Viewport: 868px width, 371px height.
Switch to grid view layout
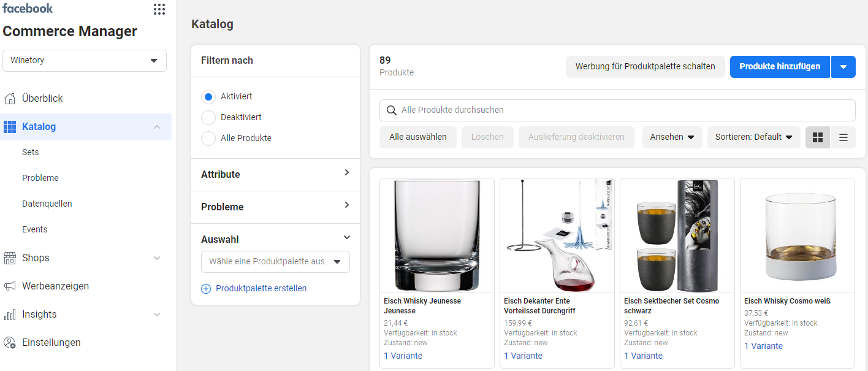[x=818, y=137]
